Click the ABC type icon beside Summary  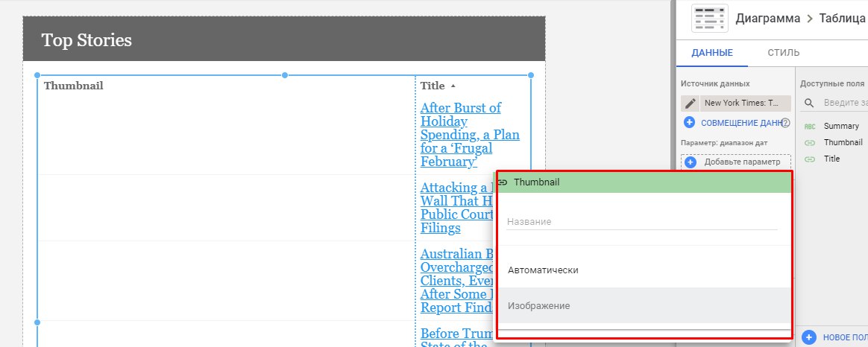(809, 126)
